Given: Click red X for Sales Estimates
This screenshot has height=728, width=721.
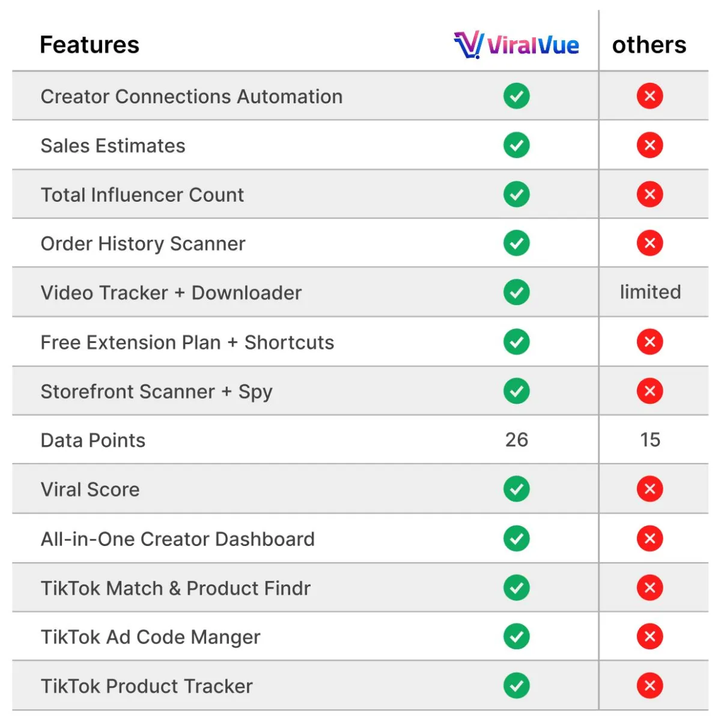Looking at the screenshot, I should pos(650,145).
